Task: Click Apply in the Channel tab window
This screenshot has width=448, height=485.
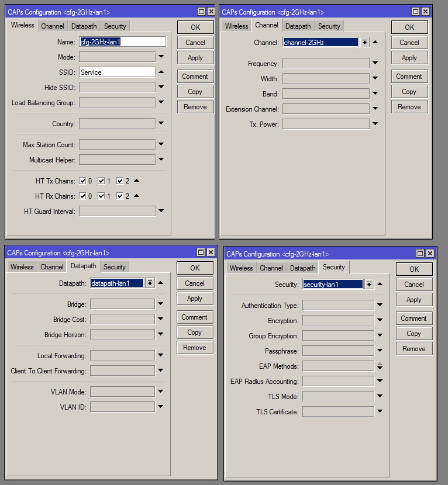Action: [409, 58]
